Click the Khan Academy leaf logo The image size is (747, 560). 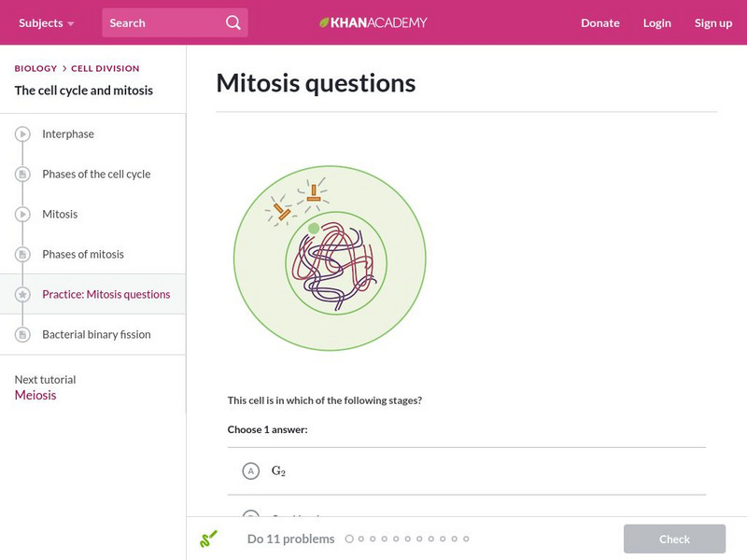pyautogui.click(x=325, y=22)
